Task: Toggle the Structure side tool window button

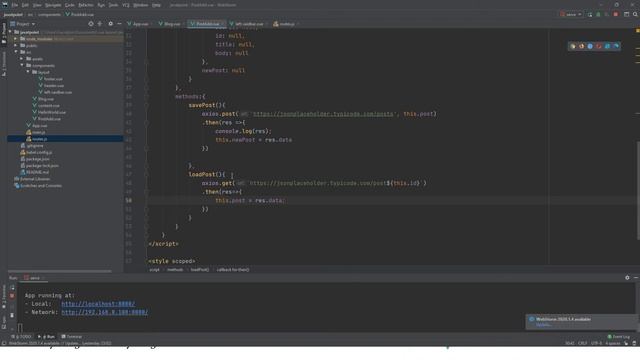Action: click(4, 64)
